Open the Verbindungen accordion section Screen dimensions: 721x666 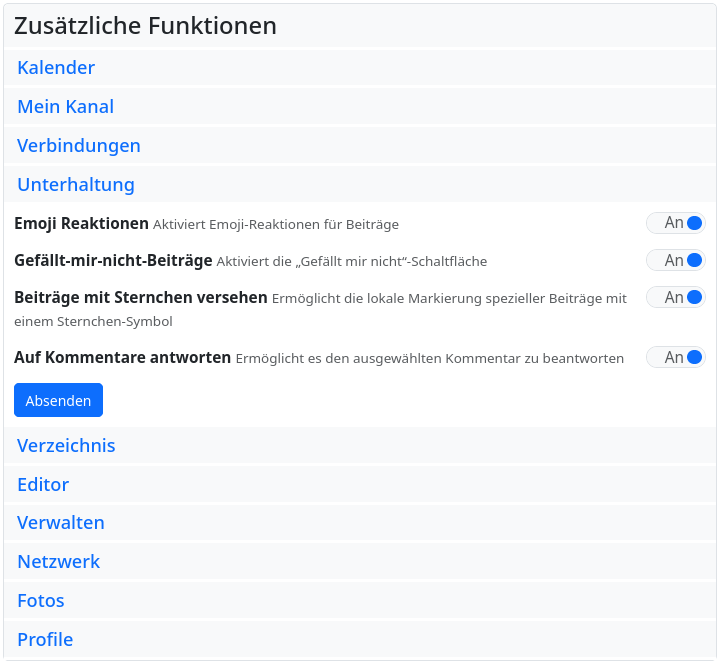tap(79, 146)
